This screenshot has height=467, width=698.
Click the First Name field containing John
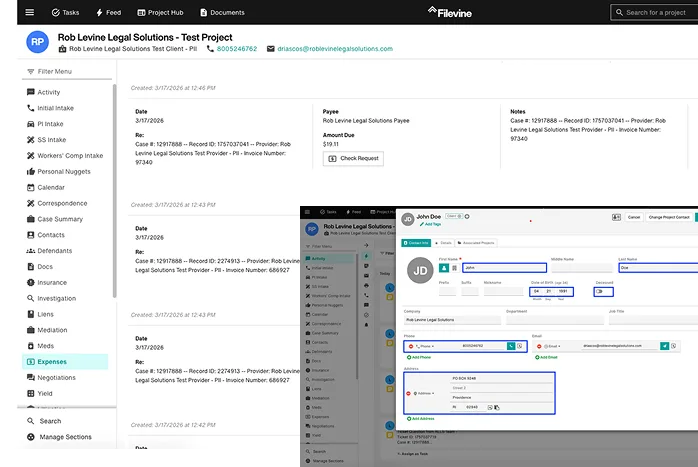(x=504, y=268)
